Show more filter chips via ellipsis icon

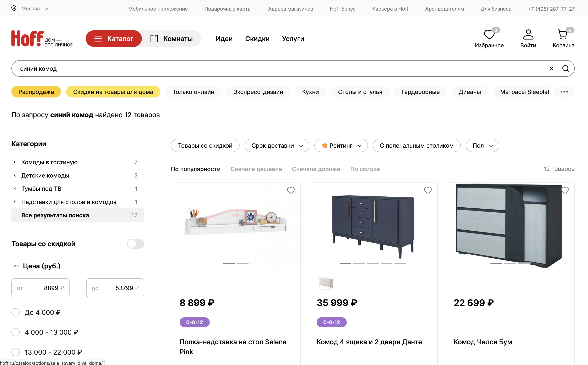point(564,92)
